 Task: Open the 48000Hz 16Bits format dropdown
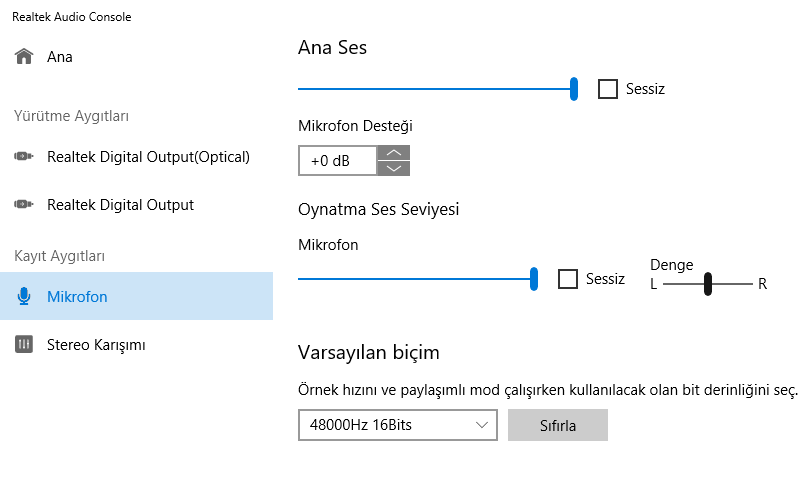tap(397, 425)
